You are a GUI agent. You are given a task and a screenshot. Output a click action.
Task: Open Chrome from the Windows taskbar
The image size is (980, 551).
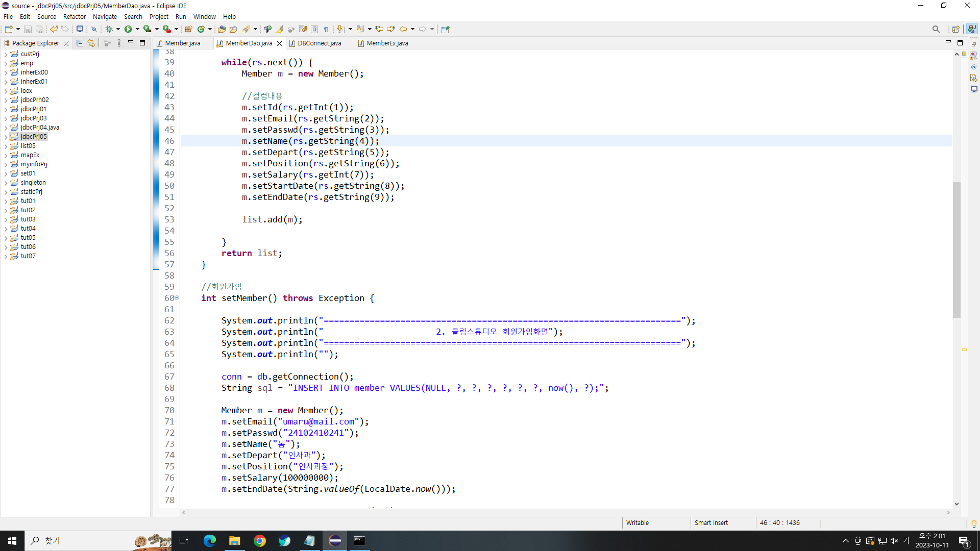click(260, 541)
